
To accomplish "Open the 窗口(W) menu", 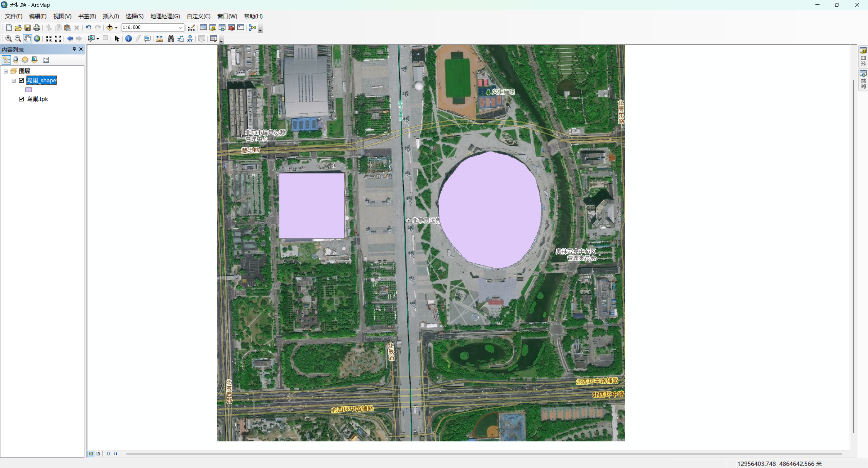I will click(x=227, y=16).
